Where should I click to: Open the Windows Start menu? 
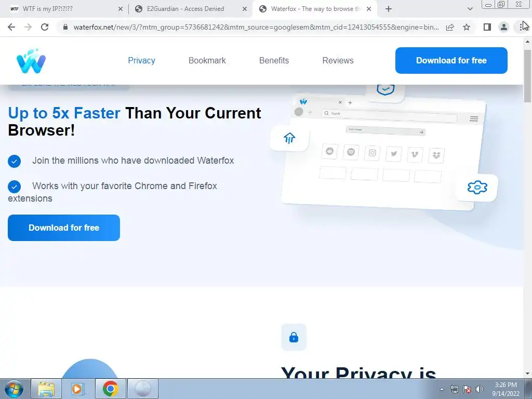pyautogui.click(x=14, y=389)
